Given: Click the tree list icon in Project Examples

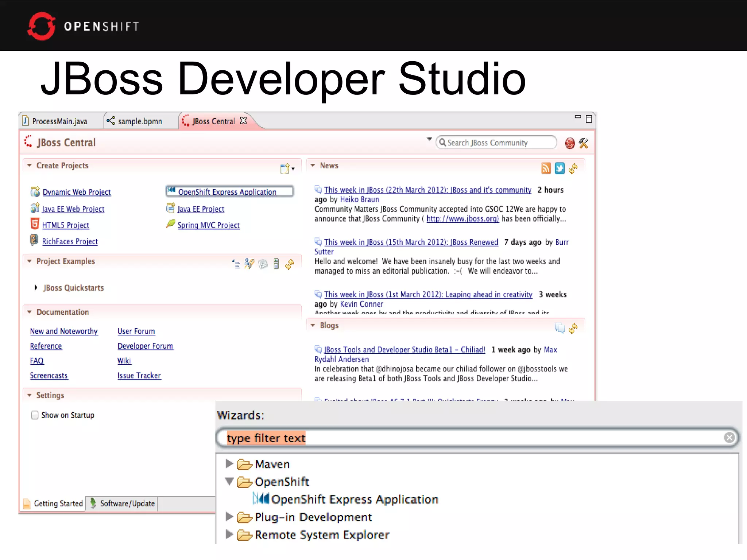Looking at the screenshot, I should [x=236, y=264].
